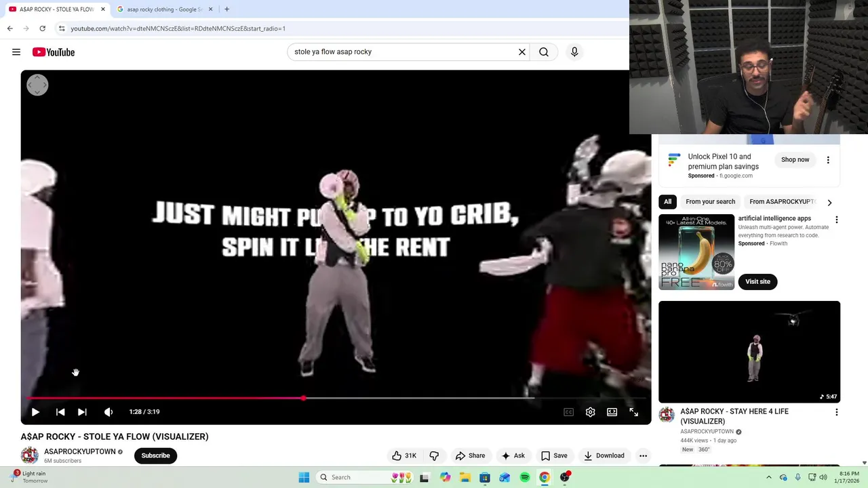The width and height of the screenshot is (868, 488).
Task: Open the ASAPROCKYUPTOWN channel name link
Action: [x=80, y=451]
